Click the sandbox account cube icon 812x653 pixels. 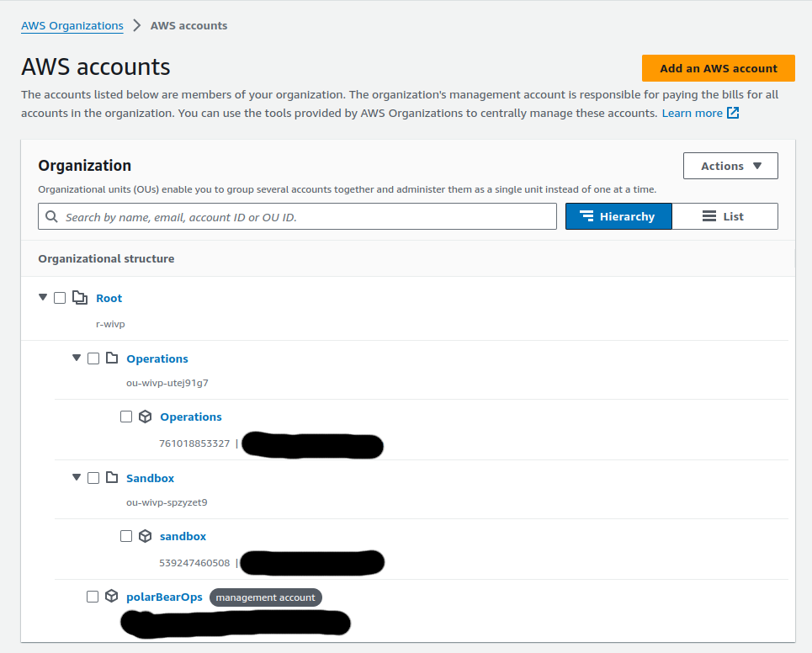(145, 535)
